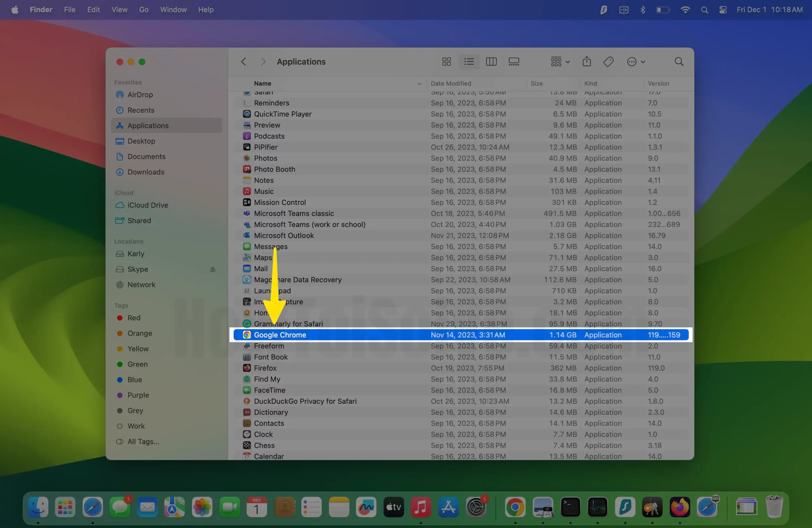The image size is (812, 528).
Task: Sort by the Size column header
Action: tap(536, 84)
